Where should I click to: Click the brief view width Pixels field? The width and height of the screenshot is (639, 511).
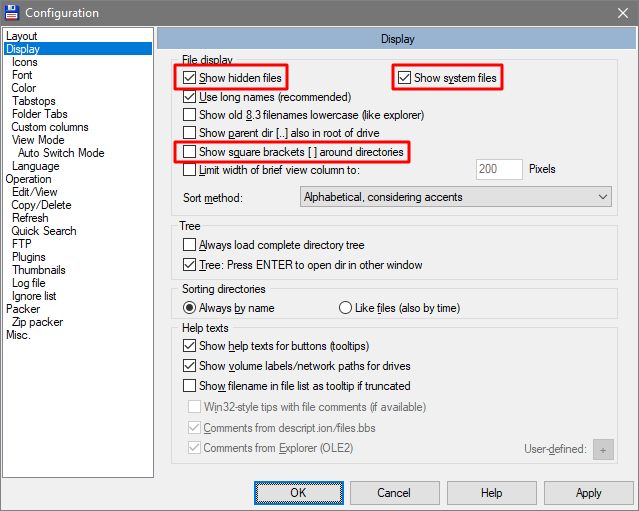(499, 169)
